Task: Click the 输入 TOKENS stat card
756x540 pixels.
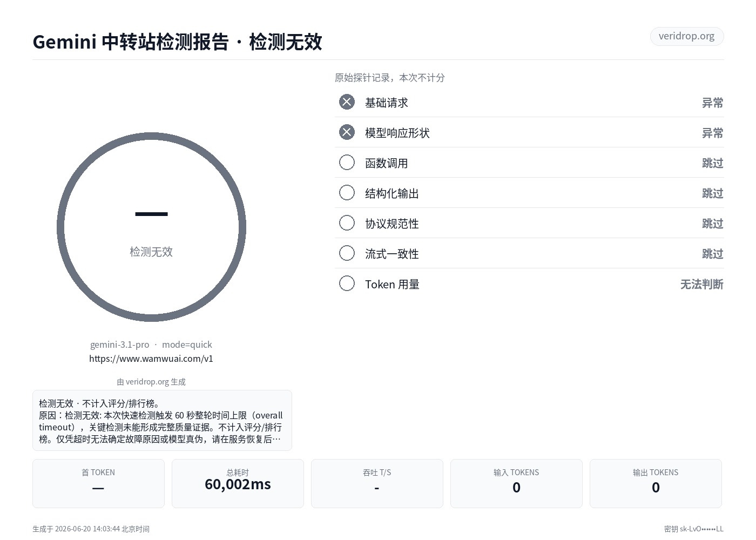Action: click(516, 483)
